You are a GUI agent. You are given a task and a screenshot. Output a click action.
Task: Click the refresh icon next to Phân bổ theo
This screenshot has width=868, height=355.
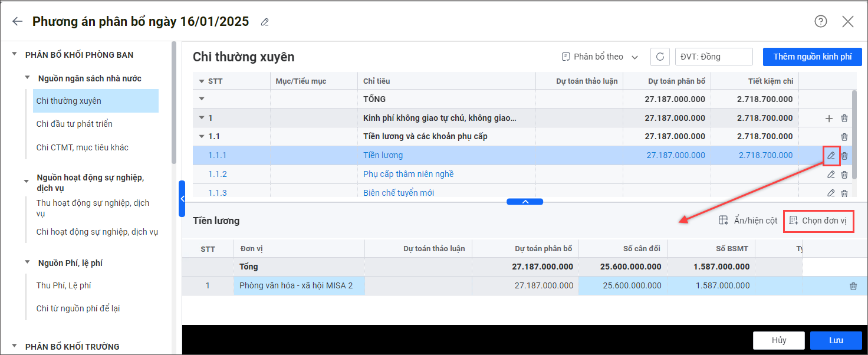(x=660, y=57)
